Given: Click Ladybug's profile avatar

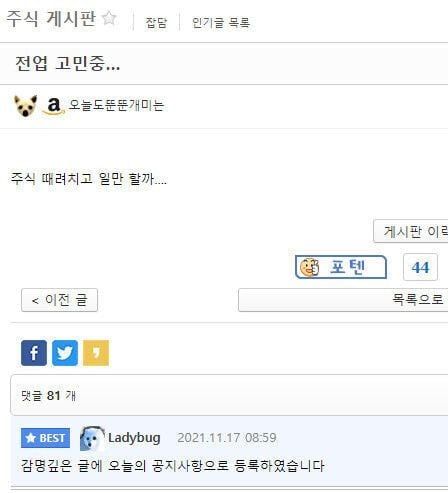Looking at the screenshot, I should 92,438.
